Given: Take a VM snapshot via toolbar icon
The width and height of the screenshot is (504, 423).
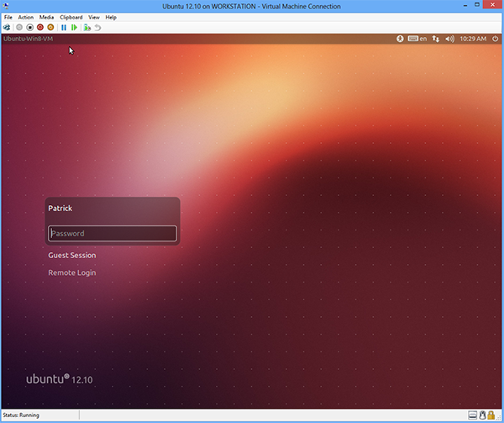Looking at the screenshot, I should pos(87,27).
